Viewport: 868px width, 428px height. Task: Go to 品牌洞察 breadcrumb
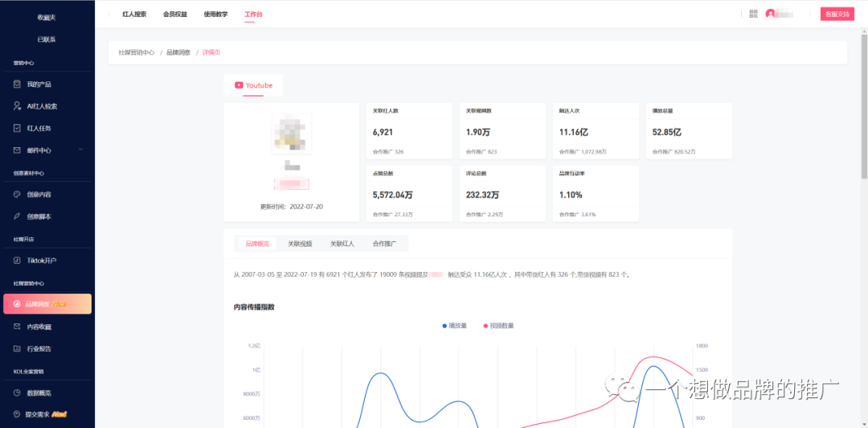[178, 52]
